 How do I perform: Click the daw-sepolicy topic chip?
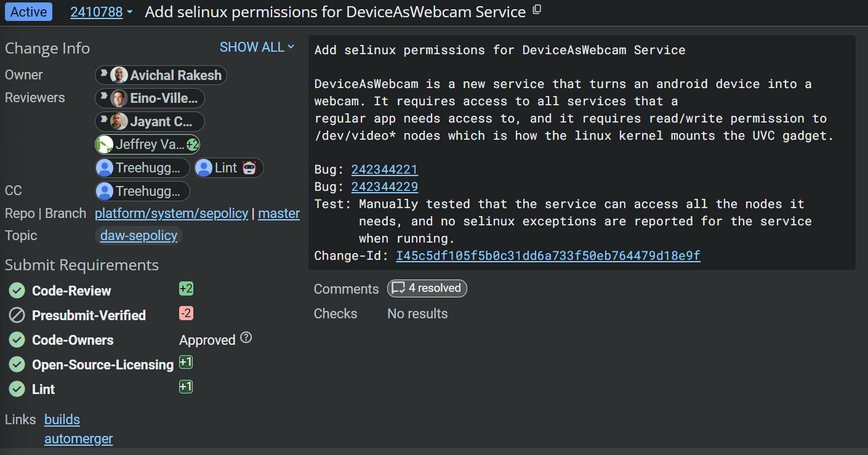(139, 236)
